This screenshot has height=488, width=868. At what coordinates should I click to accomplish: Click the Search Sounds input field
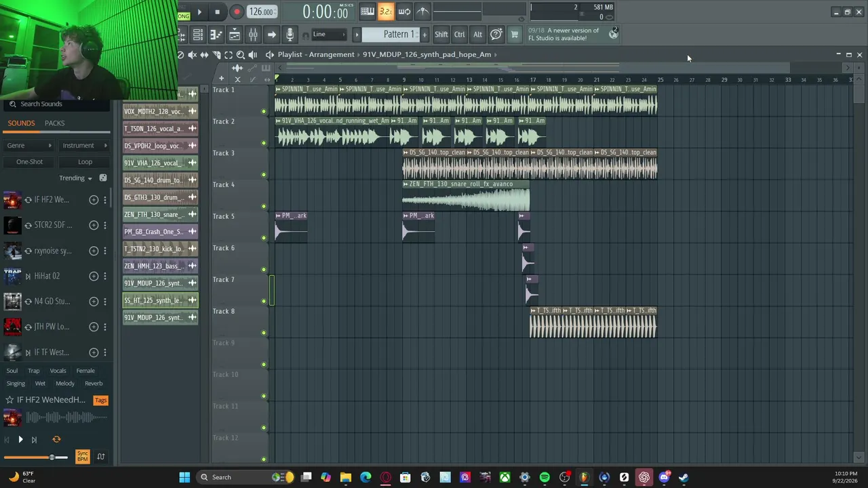(58, 104)
